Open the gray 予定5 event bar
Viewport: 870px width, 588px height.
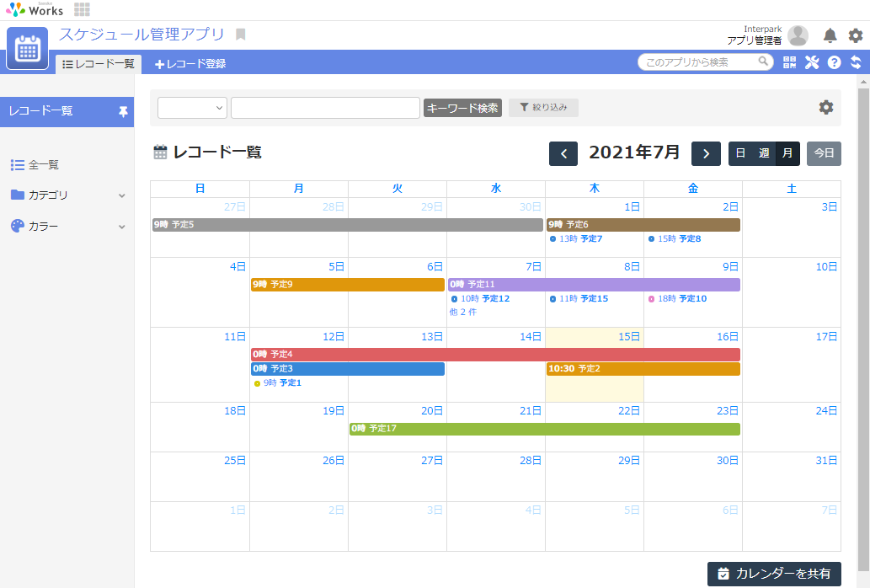347,225
